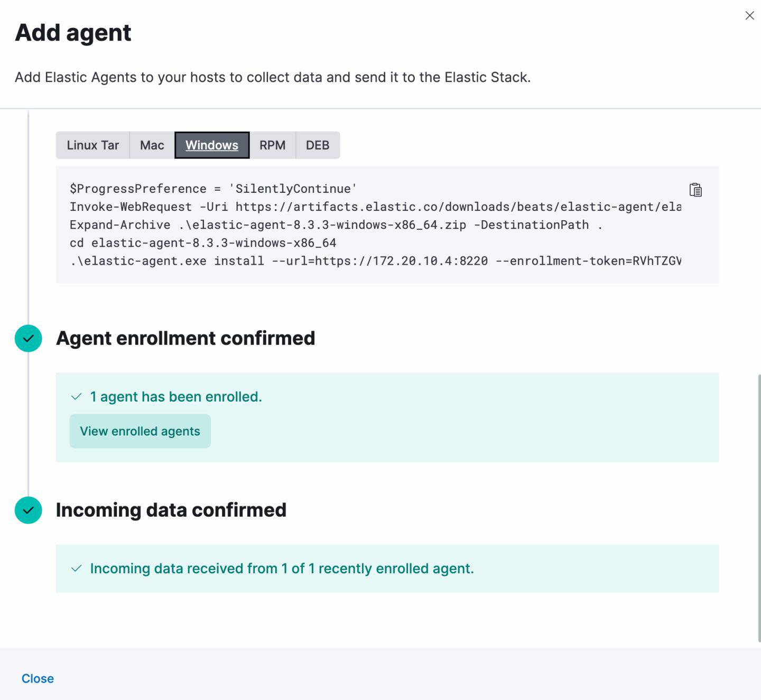Click the Close link at bottom

pyautogui.click(x=38, y=678)
